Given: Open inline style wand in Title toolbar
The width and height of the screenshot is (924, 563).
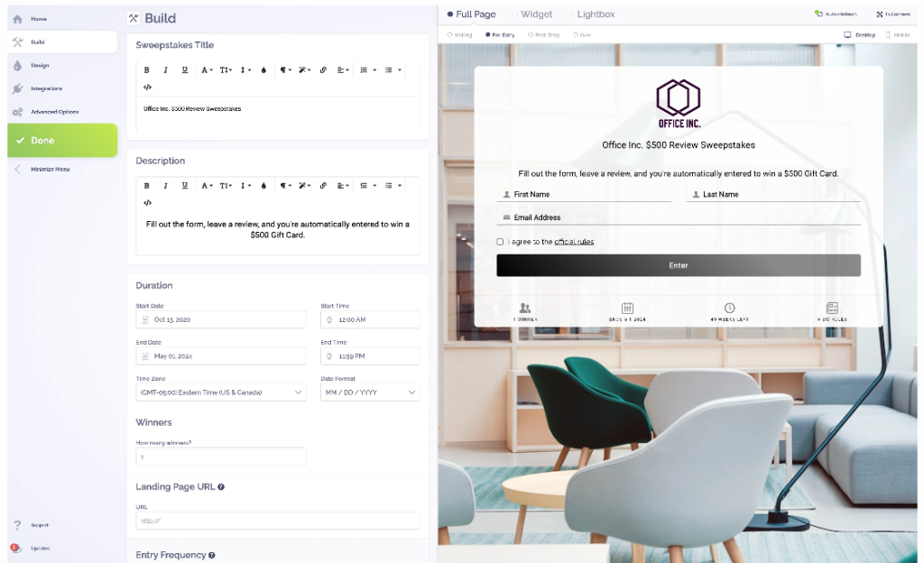Looking at the screenshot, I should pyautogui.click(x=304, y=70).
